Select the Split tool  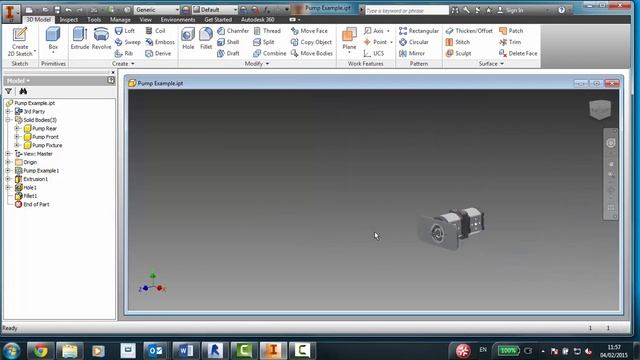point(264,42)
